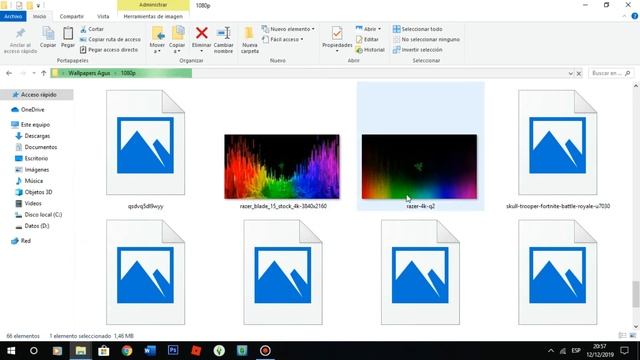Expand the Abrir dropdown

(368, 29)
